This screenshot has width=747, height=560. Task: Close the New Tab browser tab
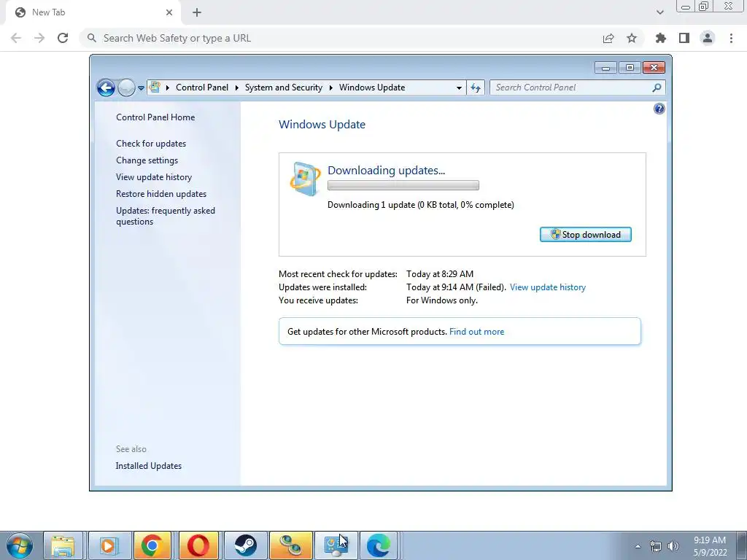tap(169, 12)
